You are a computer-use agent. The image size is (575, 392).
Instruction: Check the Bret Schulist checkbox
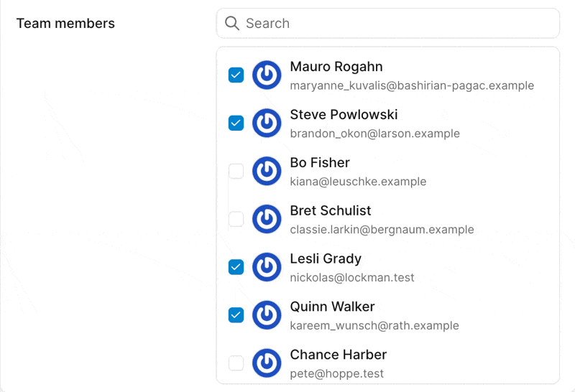(236, 219)
